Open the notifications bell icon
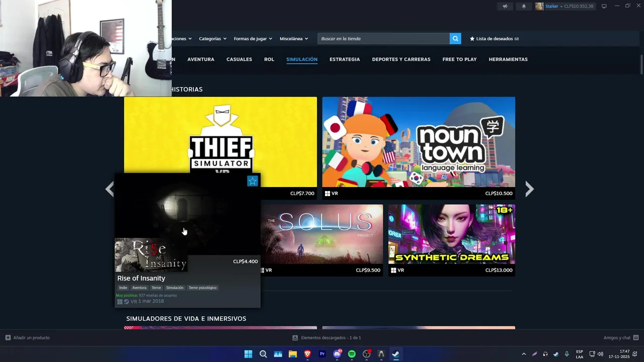The width and height of the screenshot is (644, 362). 524,7
